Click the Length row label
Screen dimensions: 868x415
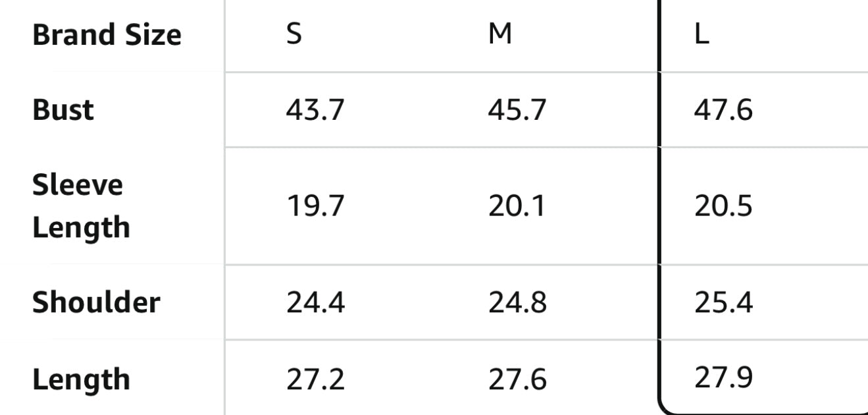81,379
